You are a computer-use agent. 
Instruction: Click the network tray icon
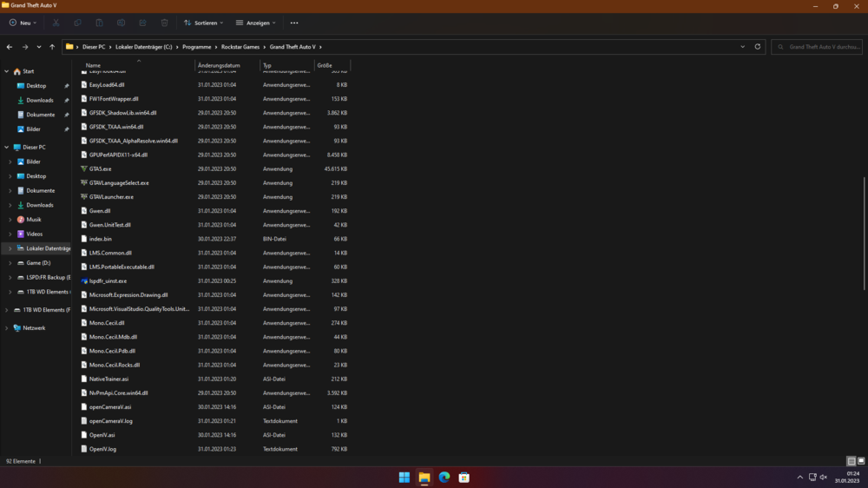812,477
